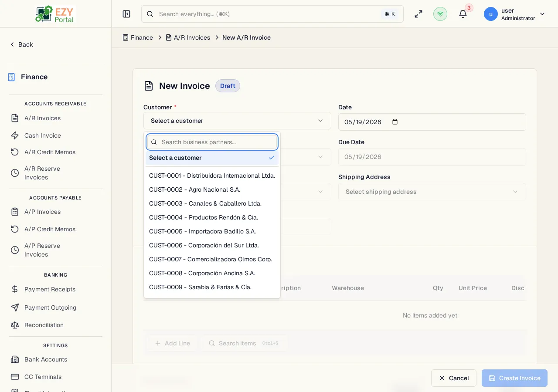Toggle fullscreen expand icon
The width and height of the screenshot is (558, 392).
(418, 14)
